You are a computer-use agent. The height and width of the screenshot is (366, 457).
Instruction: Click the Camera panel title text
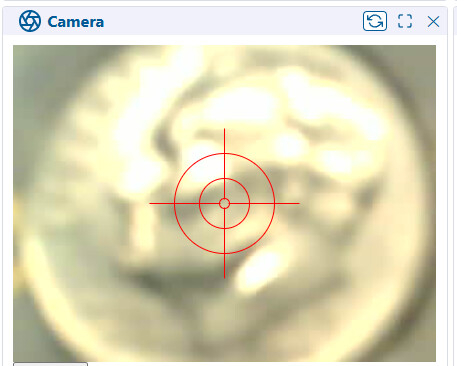(76, 22)
